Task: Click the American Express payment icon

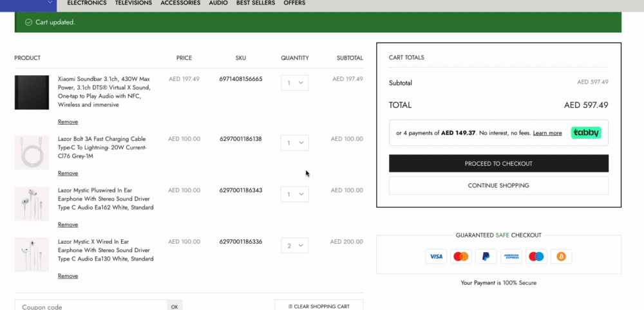Action: coord(511,256)
